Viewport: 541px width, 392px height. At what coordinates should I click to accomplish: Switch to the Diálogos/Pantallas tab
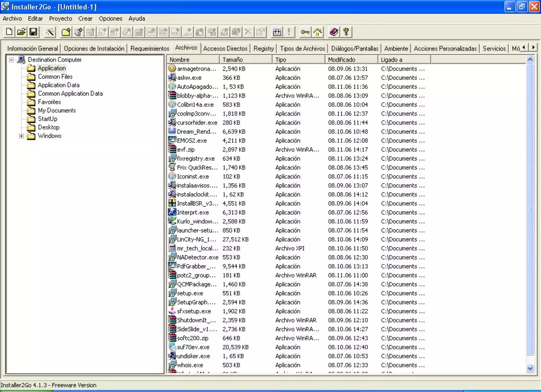[355, 49]
